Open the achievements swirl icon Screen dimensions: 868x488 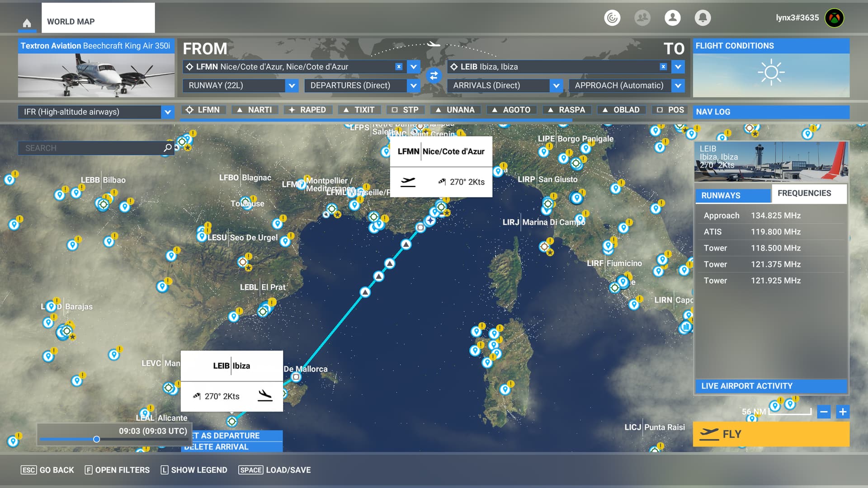(612, 18)
